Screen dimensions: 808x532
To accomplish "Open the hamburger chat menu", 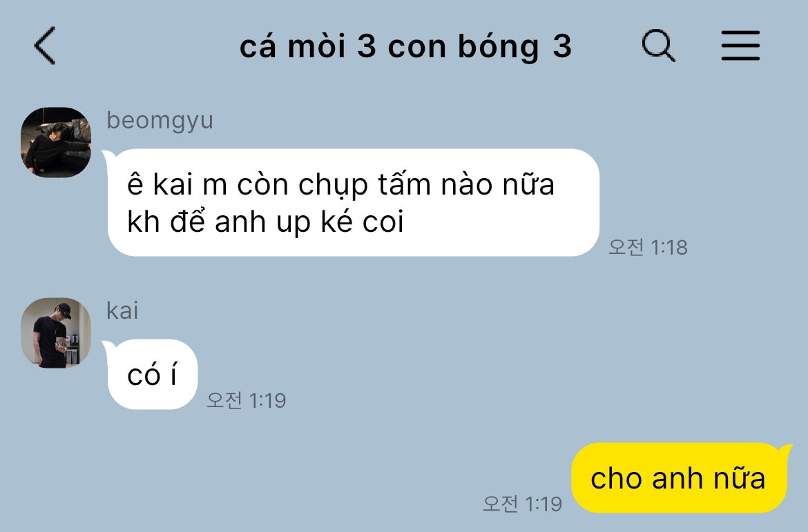I will (740, 46).
